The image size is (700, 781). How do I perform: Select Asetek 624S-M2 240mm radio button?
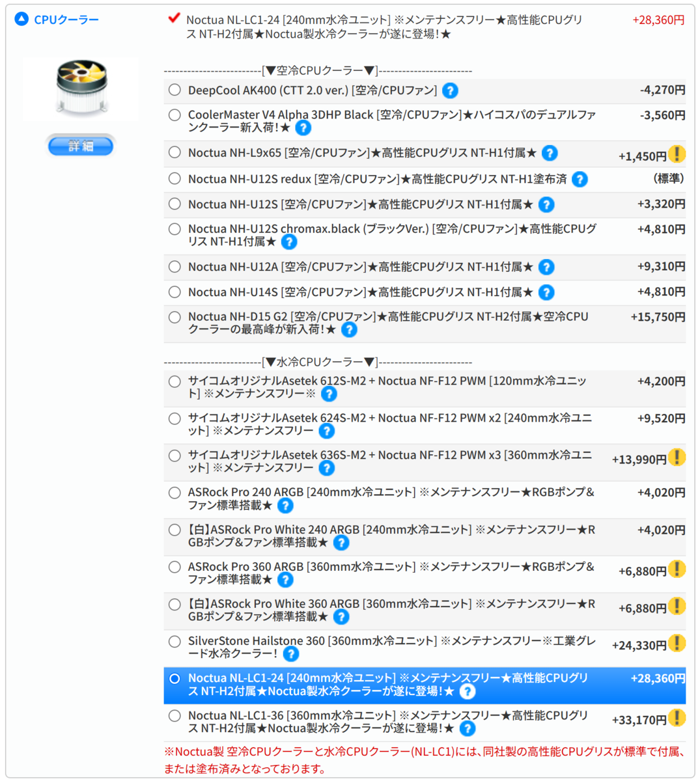pos(175,418)
